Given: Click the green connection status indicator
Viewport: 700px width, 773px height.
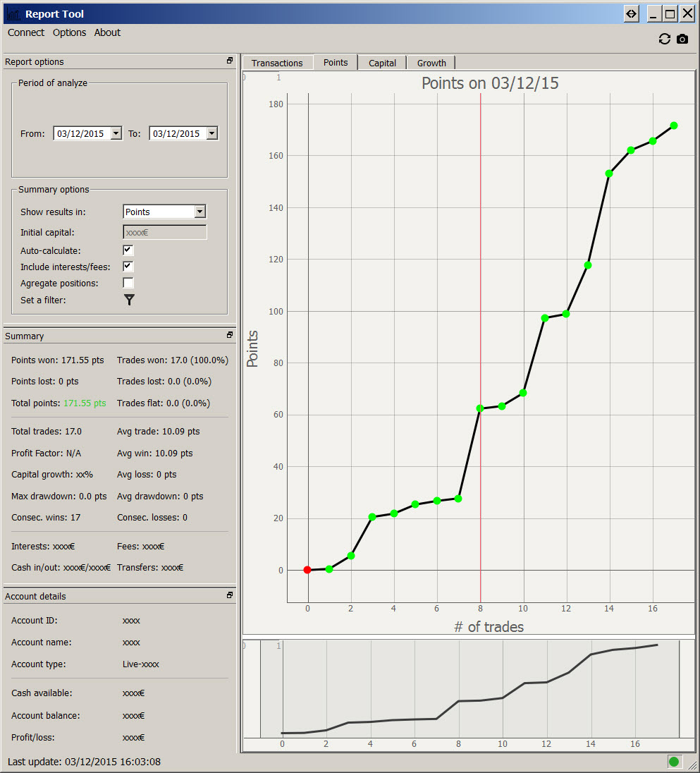Looking at the screenshot, I should coord(674,762).
